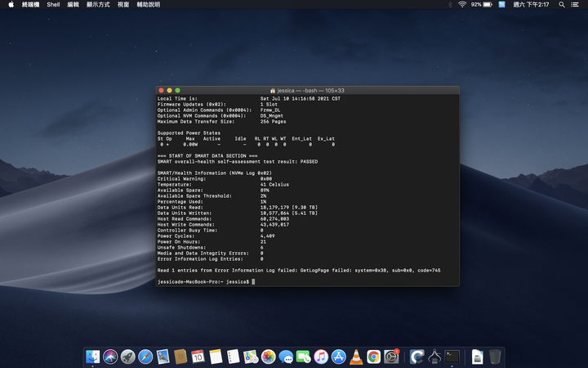Click the clock showing 週六 下午2:17
This screenshot has height=368, width=588.
(x=531, y=5)
